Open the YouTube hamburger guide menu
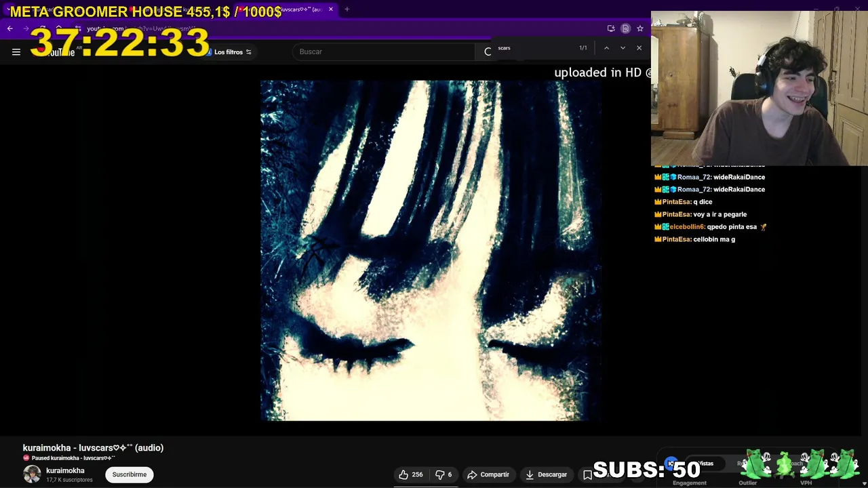 (16, 52)
